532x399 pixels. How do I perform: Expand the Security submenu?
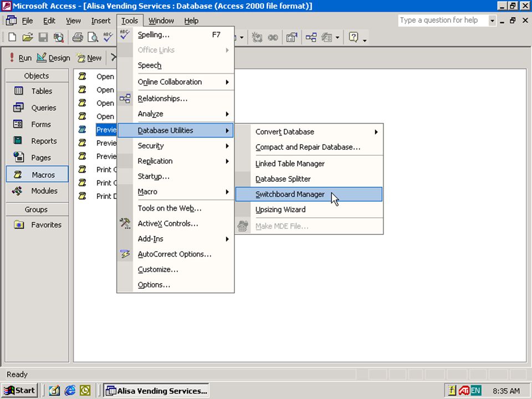click(176, 146)
